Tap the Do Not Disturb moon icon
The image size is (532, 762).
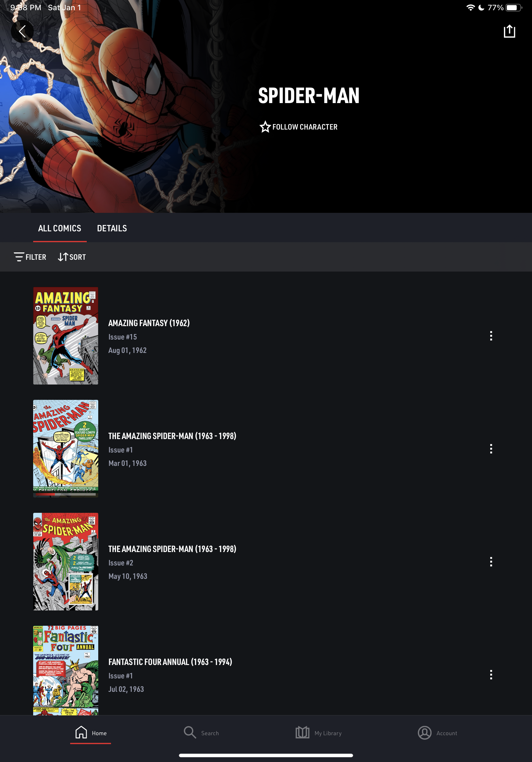(x=481, y=7)
